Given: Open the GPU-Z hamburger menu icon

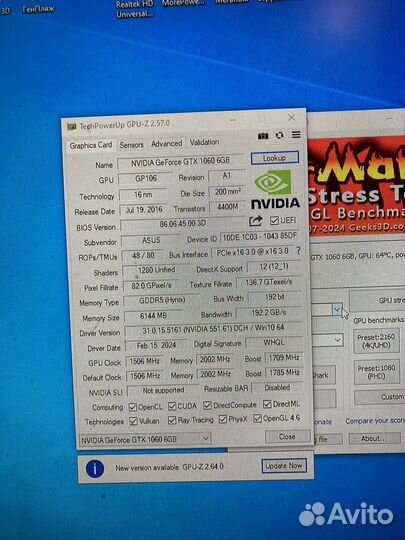Looking at the screenshot, I should (296, 135).
